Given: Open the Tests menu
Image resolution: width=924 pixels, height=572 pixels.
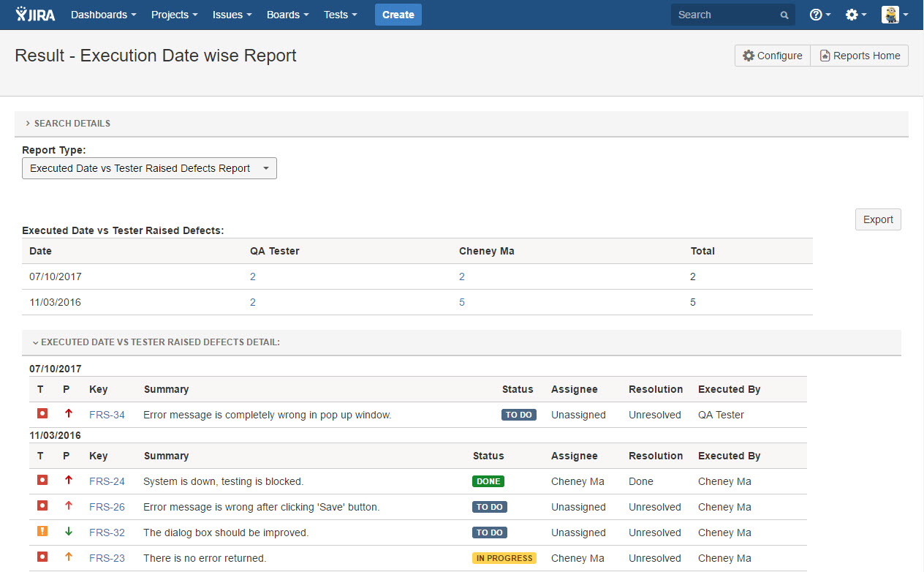Looking at the screenshot, I should 340,15.
